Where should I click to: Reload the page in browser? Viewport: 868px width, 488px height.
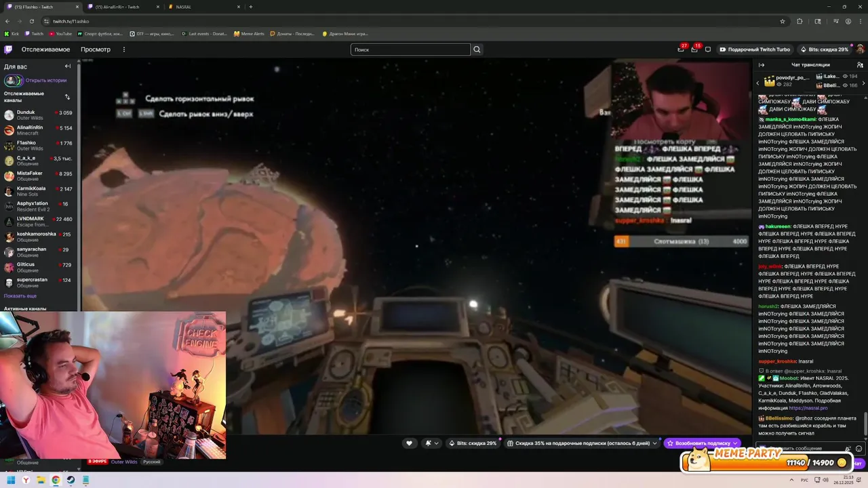(x=32, y=21)
